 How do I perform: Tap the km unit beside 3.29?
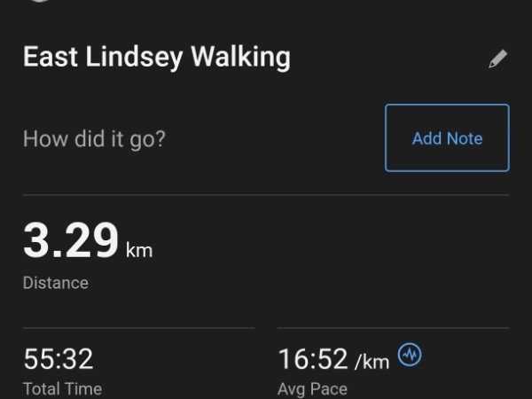[x=139, y=250]
